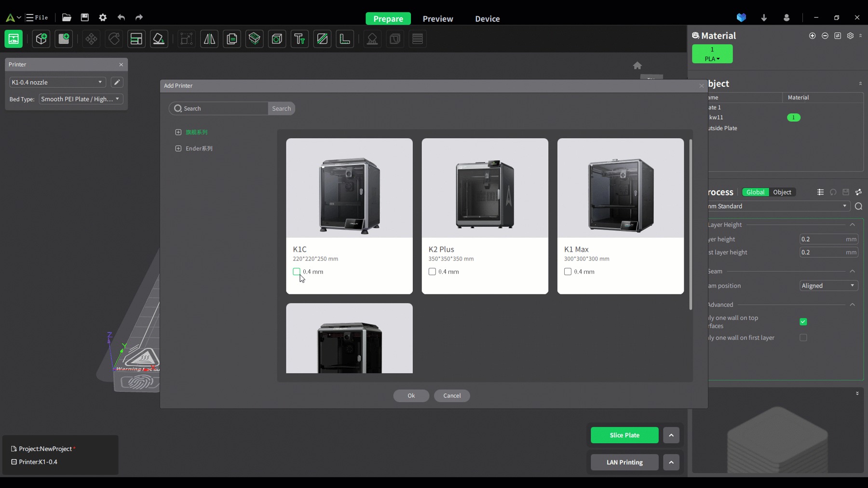868x488 pixels.
Task: Click the edit printer pencil icon
Action: click(x=117, y=82)
